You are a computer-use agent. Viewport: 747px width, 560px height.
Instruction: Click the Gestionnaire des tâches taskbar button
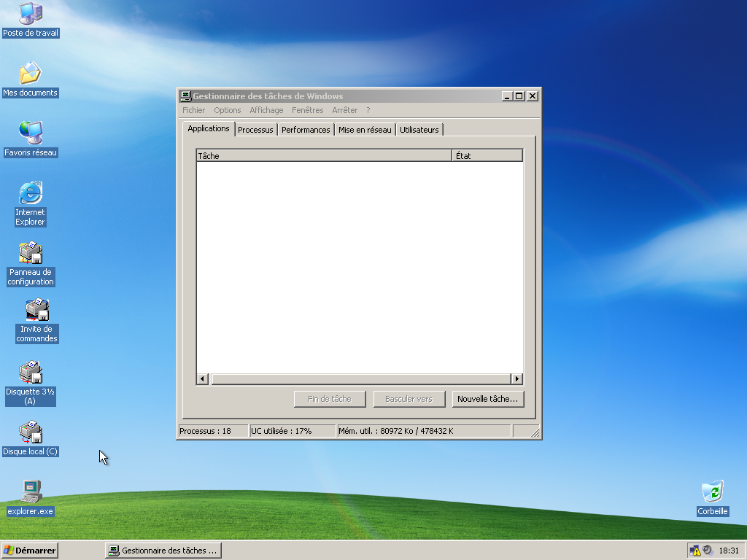[163, 551]
